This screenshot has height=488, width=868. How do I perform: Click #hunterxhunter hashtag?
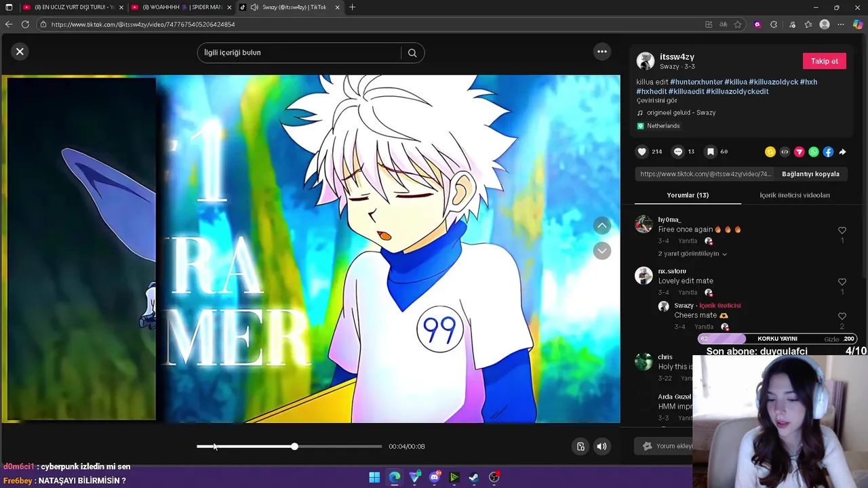coord(696,82)
